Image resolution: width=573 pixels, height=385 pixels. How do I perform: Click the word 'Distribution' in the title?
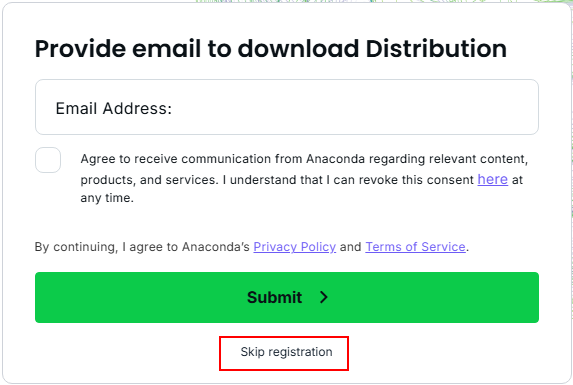click(436, 49)
